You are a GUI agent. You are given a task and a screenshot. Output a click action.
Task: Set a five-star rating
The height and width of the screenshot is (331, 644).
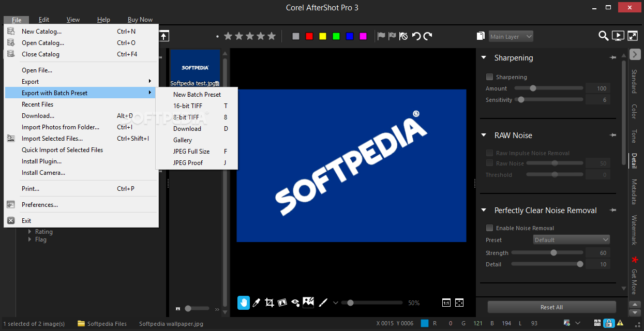pos(273,36)
